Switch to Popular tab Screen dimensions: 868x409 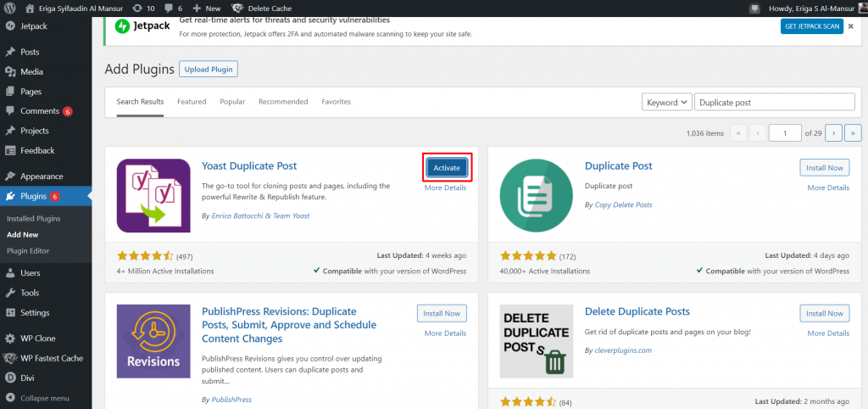point(232,102)
